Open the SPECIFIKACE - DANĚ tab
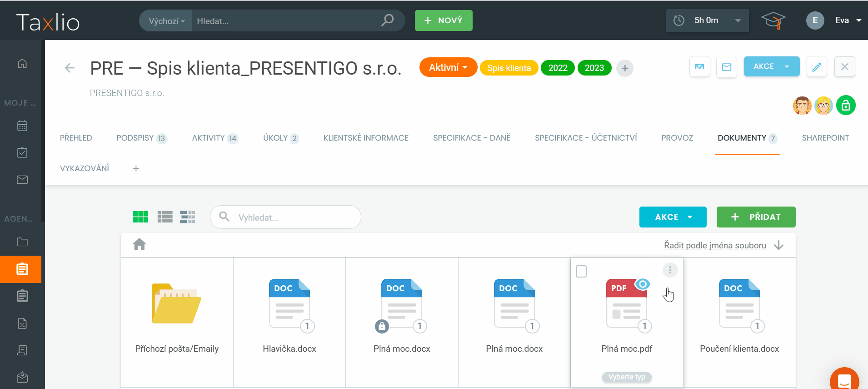 click(472, 138)
